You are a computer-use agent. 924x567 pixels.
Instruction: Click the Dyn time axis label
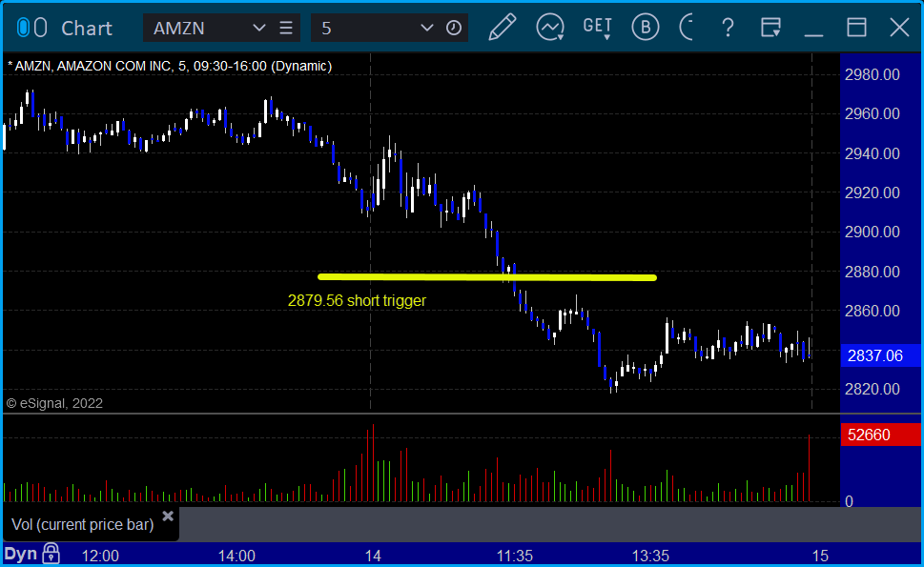(21, 554)
